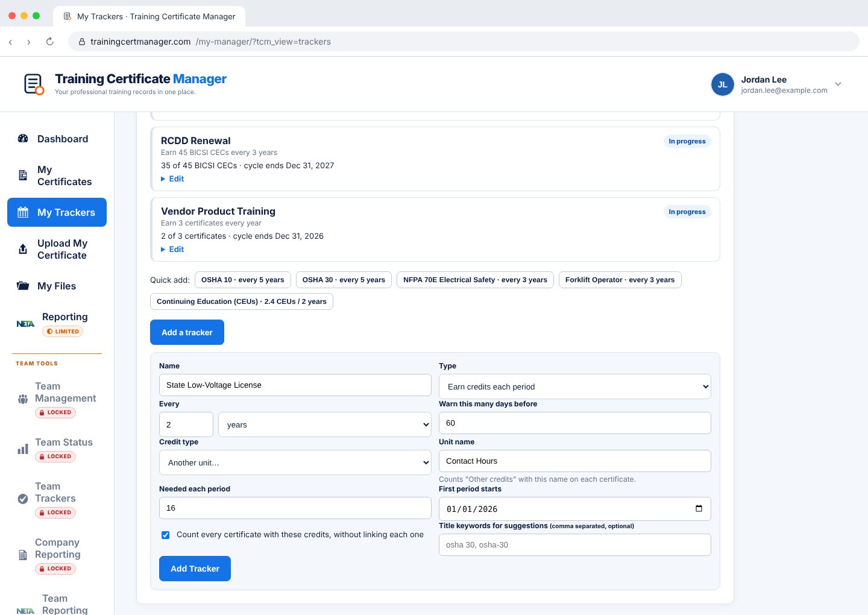Go to Dashboard in sidebar

(x=57, y=139)
